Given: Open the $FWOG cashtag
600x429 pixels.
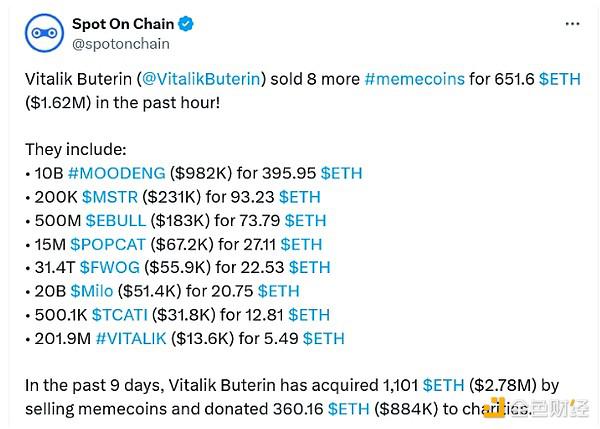Looking at the screenshot, I should [x=110, y=268].
